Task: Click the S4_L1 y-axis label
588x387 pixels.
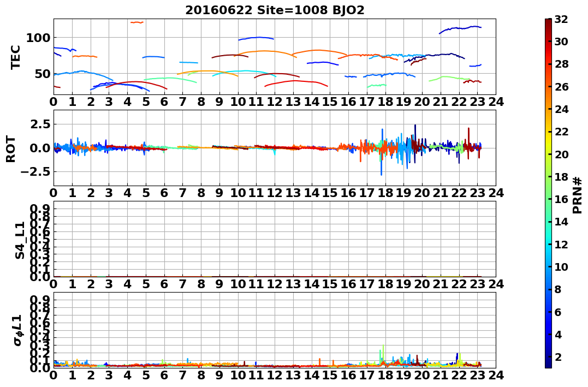Action: (20, 240)
